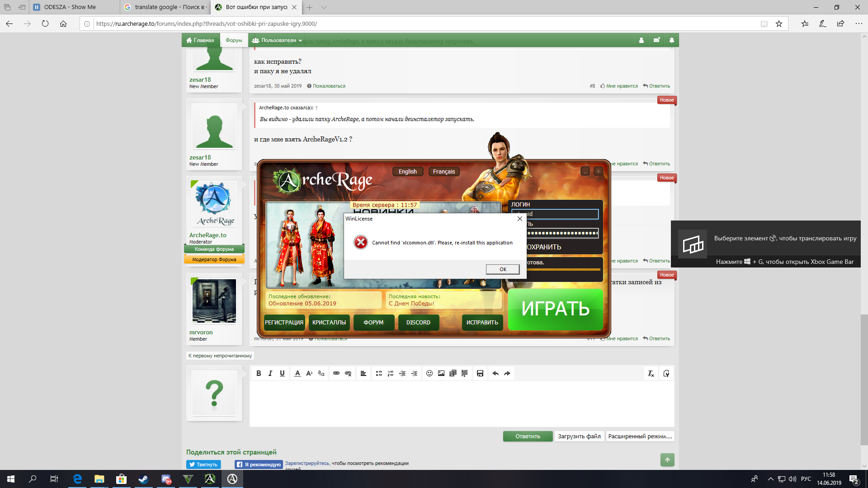The image size is (868, 488).
Task: Open font size selector in editor
Action: (x=309, y=373)
